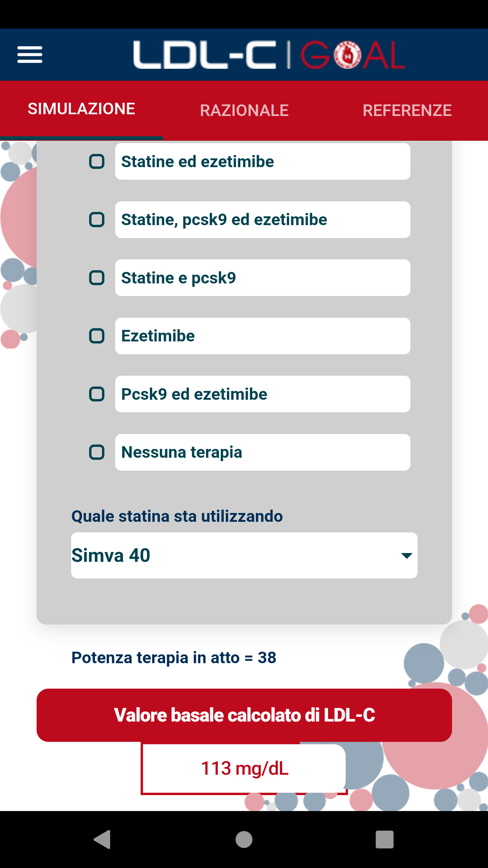Select the Pcsk9 ed ezetimibe checkbox
488x868 pixels.
(97, 394)
